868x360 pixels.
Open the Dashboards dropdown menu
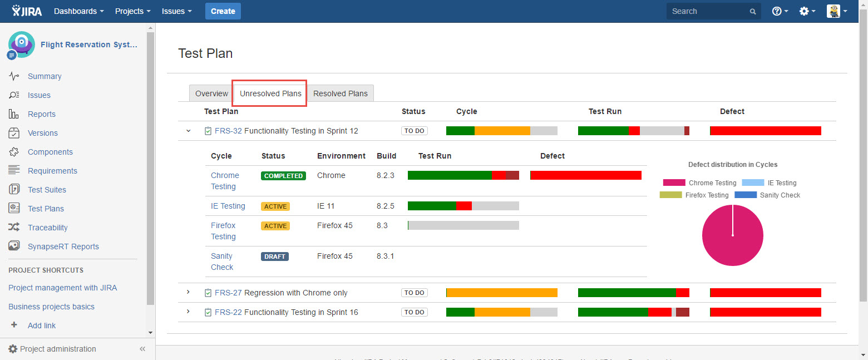point(79,11)
